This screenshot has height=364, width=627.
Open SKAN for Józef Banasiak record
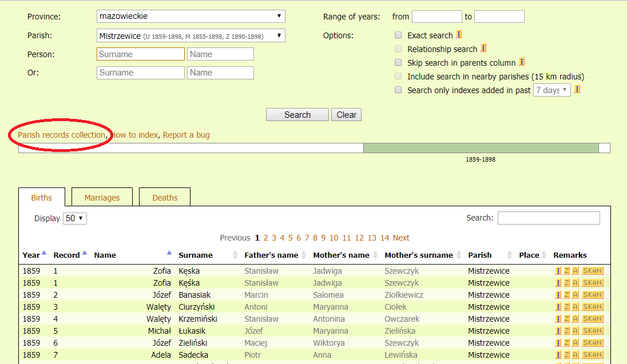click(x=592, y=295)
